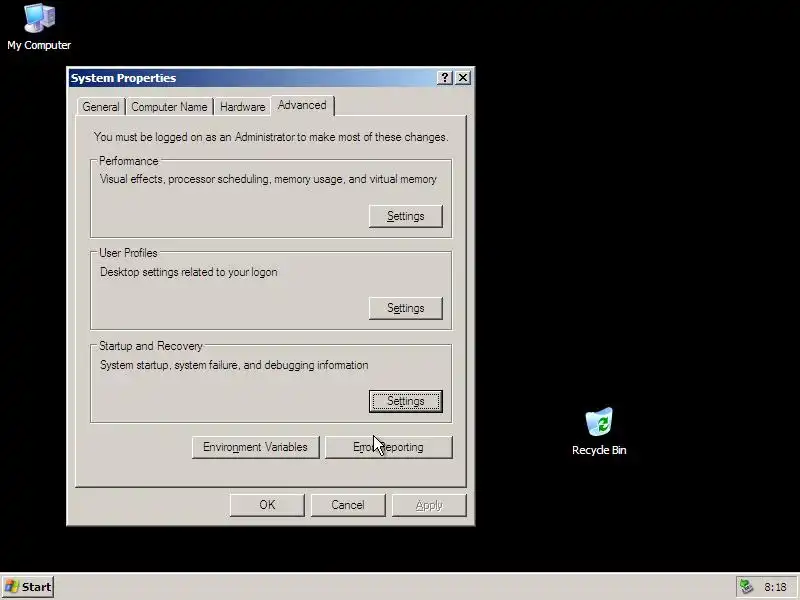The height and width of the screenshot is (600, 800).
Task: Confirm with the OK button
Action: [267, 505]
